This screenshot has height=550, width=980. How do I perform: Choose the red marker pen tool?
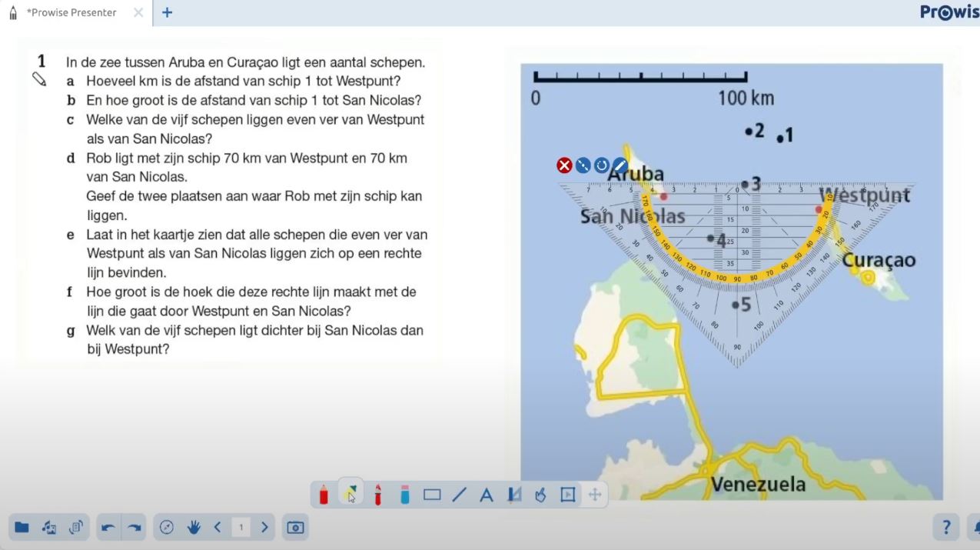tap(377, 495)
